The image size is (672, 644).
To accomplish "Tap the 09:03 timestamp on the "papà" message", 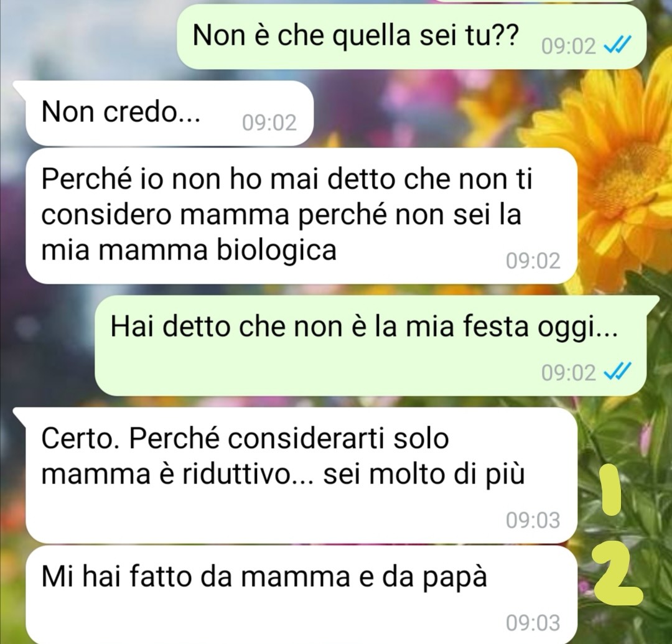I will (533, 623).
